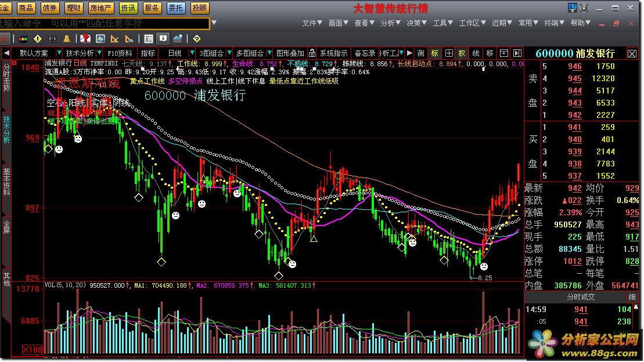Image resolution: width=644 pixels, height=362 pixels.
Task: Toggle the 标 marker button
Action: click(434, 53)
